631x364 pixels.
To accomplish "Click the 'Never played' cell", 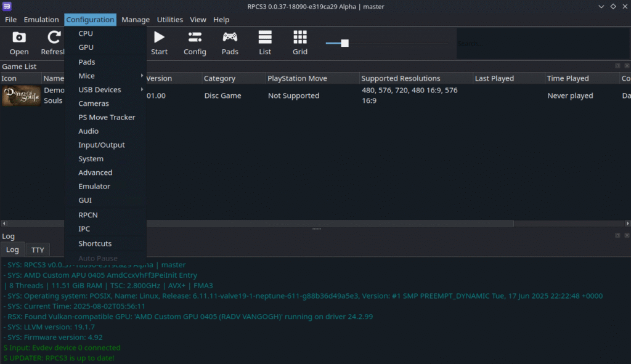I will click(570, 95).
